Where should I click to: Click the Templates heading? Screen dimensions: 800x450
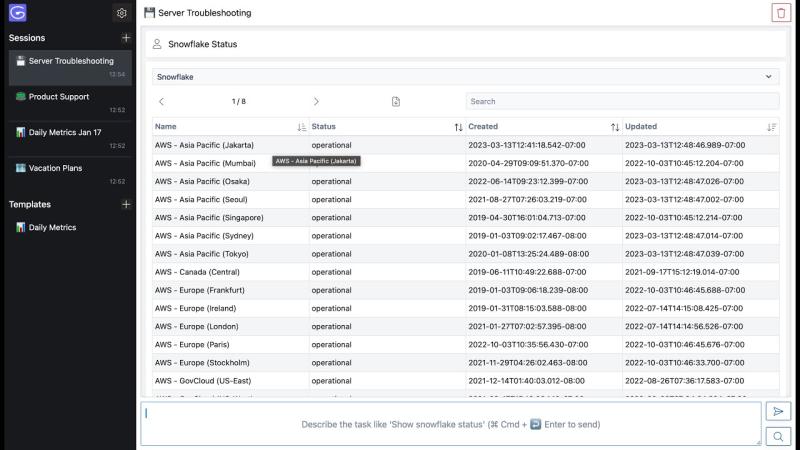coord(30,205)
